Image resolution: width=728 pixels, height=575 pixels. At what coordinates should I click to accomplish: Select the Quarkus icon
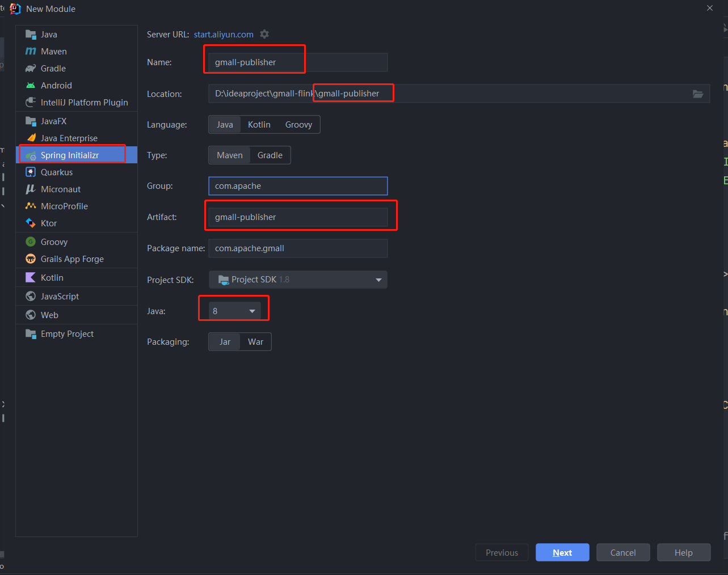point(31,172)
